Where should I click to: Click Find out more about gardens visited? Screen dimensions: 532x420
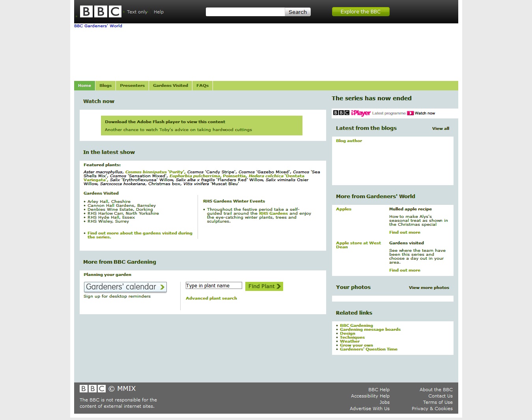pyautogui.click(x=140, y=235)
